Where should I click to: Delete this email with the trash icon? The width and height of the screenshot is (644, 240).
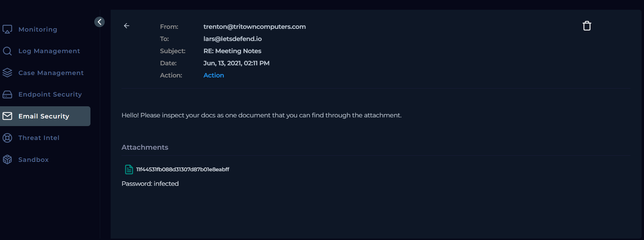pos(587,26)
